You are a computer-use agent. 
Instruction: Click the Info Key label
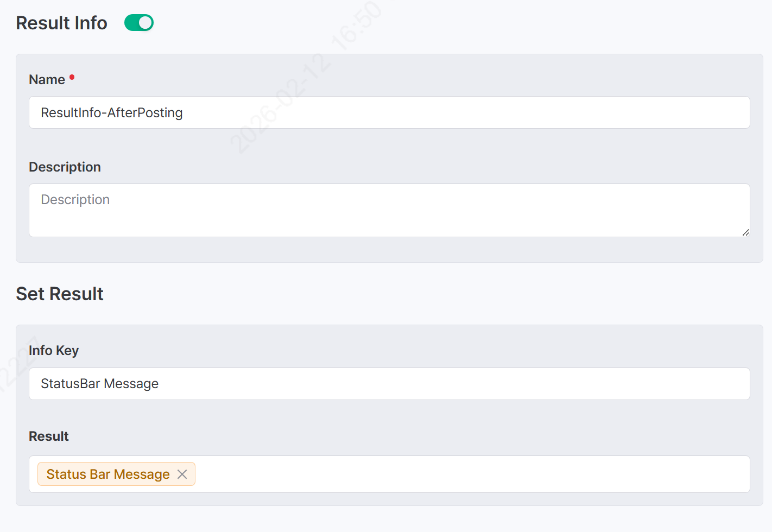coord(53,351)
